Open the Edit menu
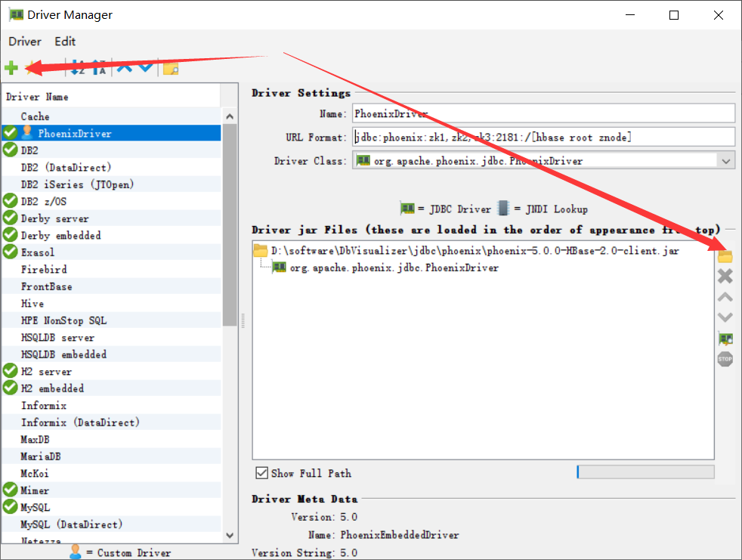 click(x=64, y=42)
